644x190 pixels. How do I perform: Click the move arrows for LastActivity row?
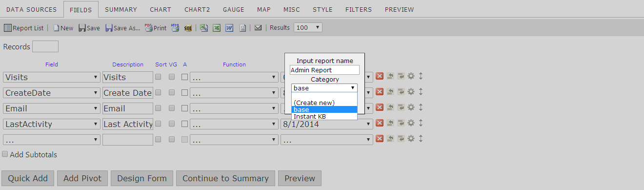click(x=421, y=123)
